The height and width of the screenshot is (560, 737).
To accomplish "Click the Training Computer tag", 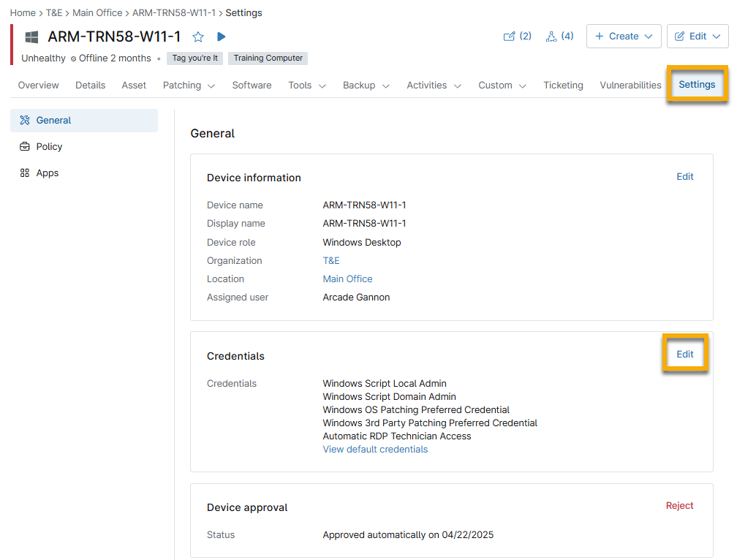I will tap(267, 58).
